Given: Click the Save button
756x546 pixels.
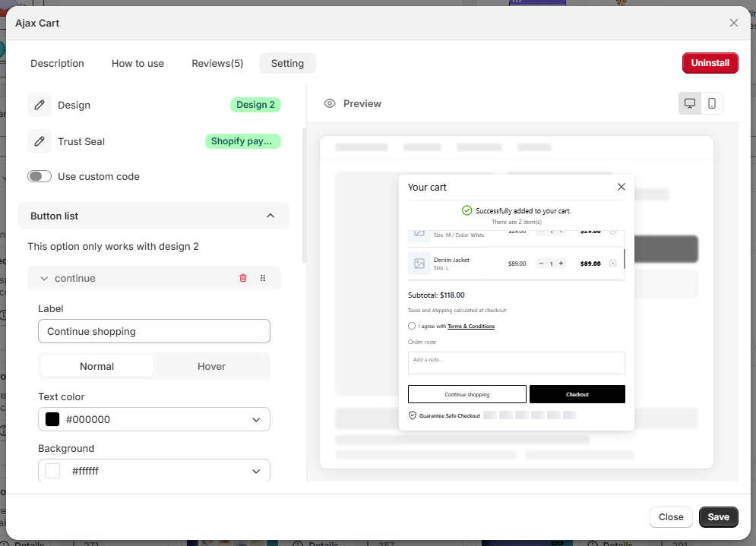Looking at the screenshot, I should [x=719, y=517].
